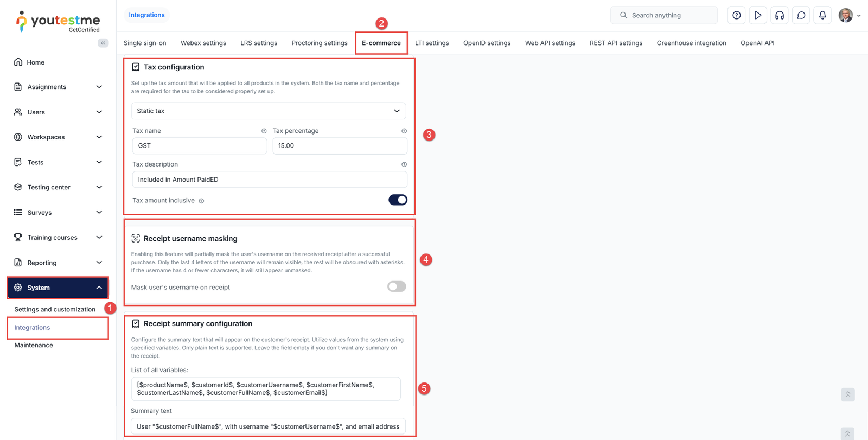
Task: Click the Tax percentage info icon
Action: [x=404, y=131]
